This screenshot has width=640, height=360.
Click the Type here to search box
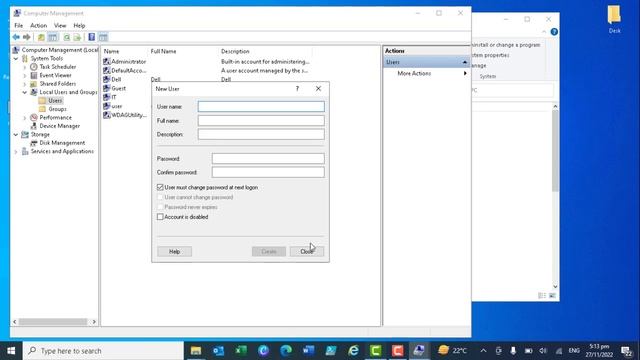[103, 351]
